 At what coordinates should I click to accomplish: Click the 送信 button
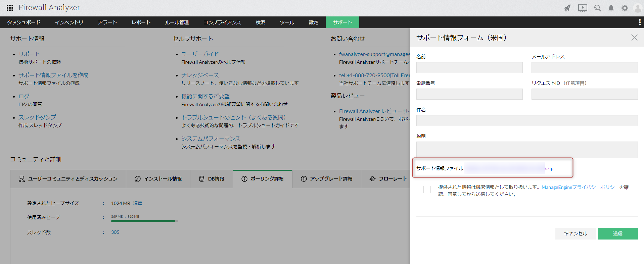617,233
